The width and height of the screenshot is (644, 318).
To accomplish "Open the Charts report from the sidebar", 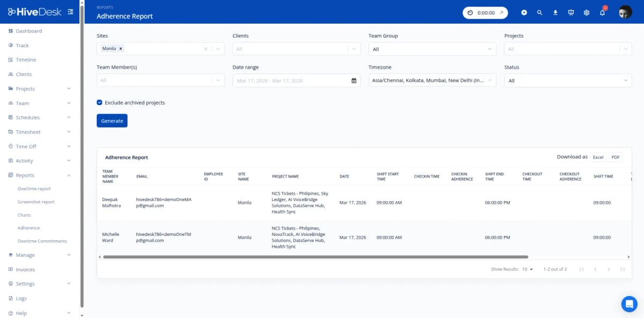I will (x=24, y=215).
